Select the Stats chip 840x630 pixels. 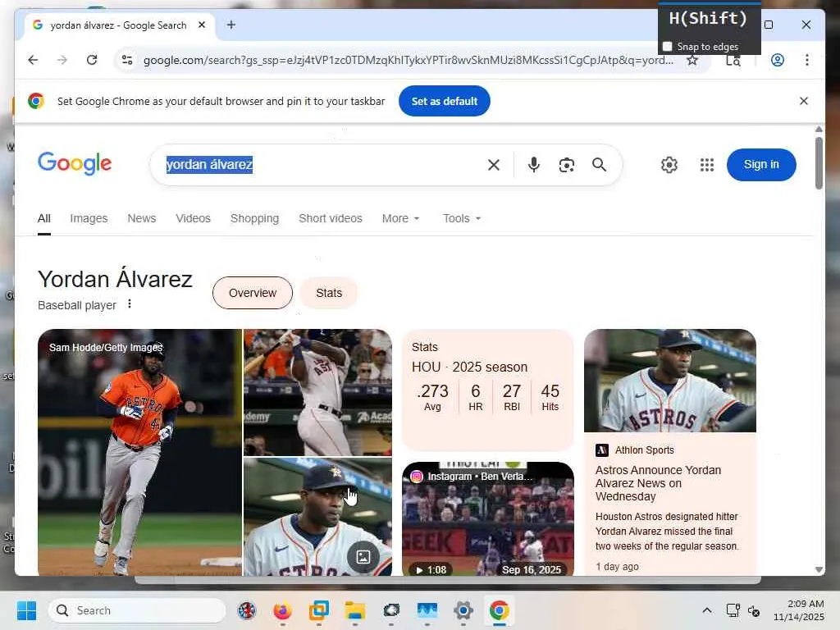328,293
